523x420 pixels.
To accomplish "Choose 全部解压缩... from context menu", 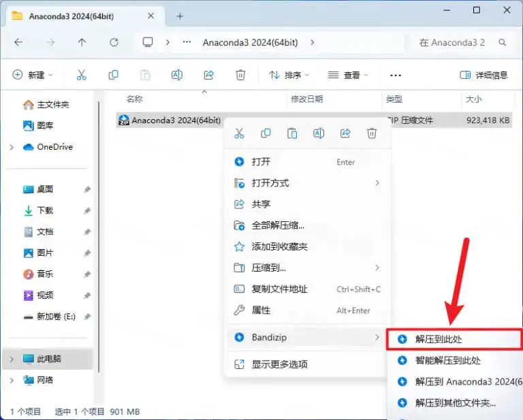I will point(308,226).
